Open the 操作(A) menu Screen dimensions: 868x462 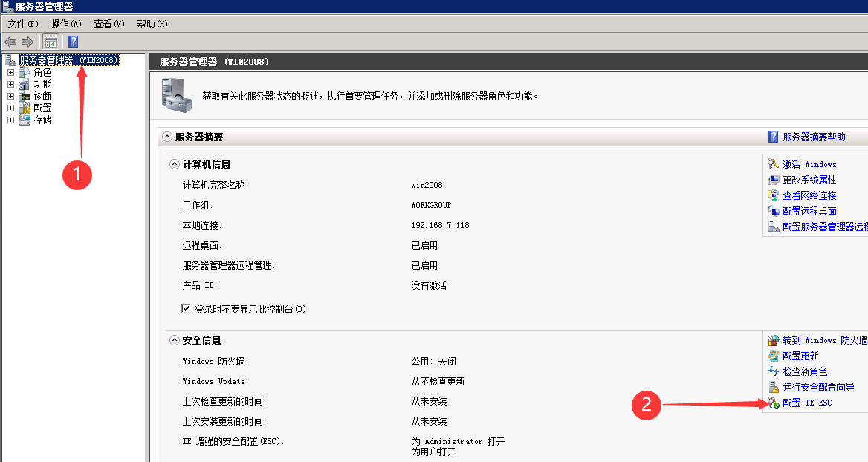pos(66,24)
